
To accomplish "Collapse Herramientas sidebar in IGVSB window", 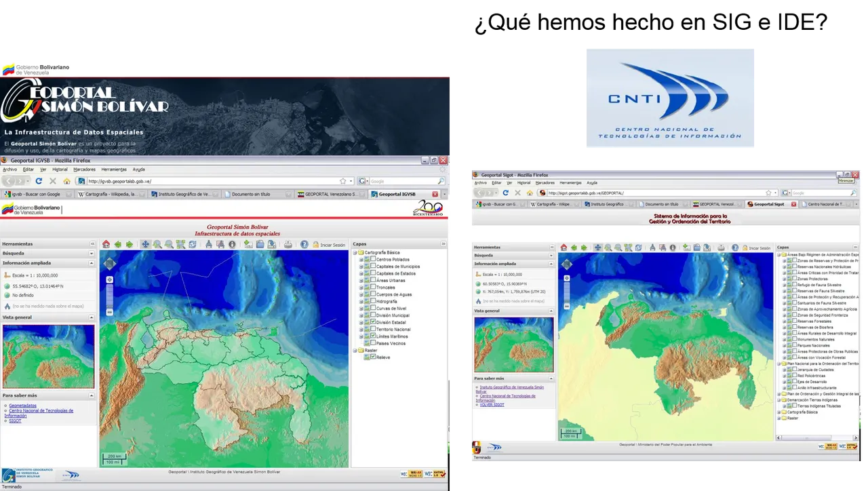I will (92, 244).
